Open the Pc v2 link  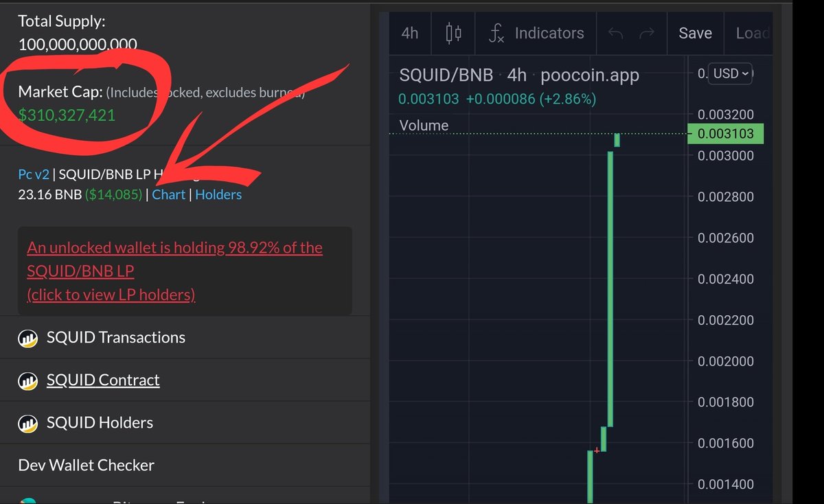click(34, 174)
